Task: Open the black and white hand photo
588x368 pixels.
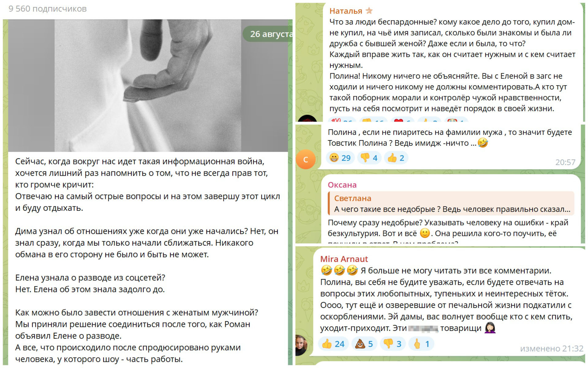Action: 148,86
